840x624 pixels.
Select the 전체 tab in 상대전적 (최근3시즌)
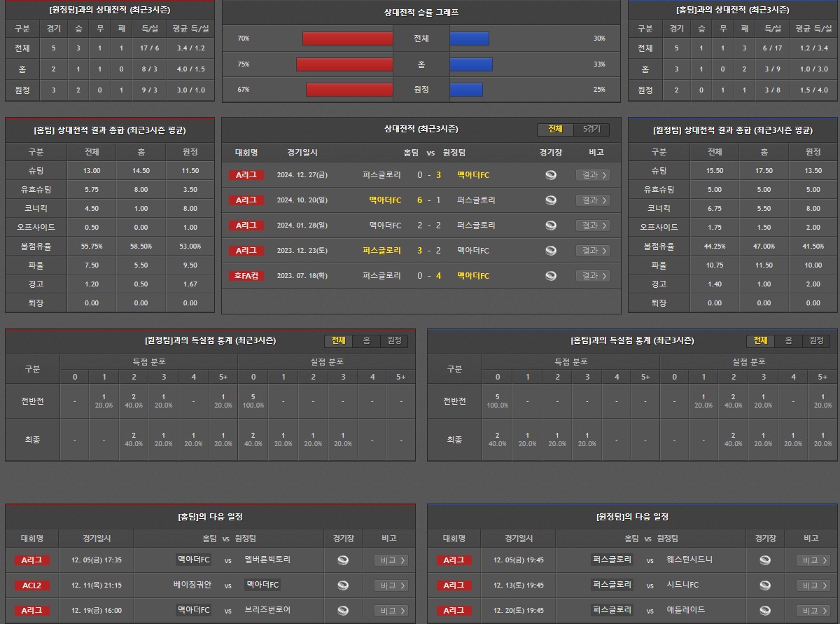pos(556,130)
